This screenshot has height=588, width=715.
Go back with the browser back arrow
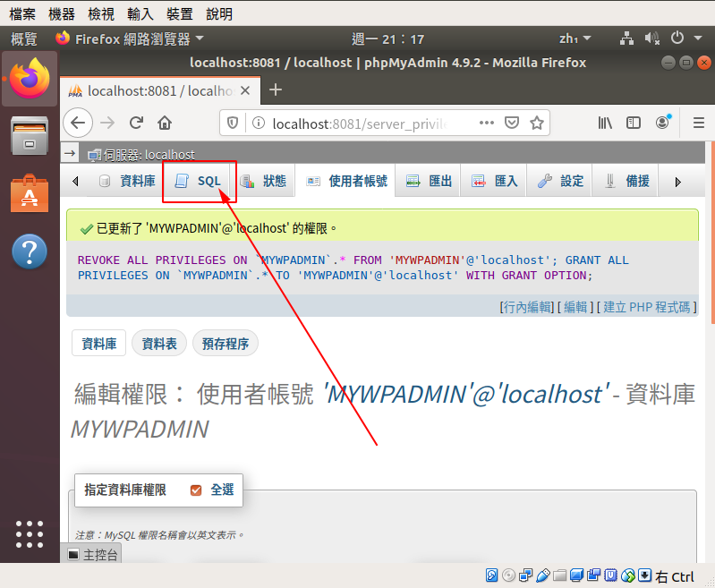(78, 123)
